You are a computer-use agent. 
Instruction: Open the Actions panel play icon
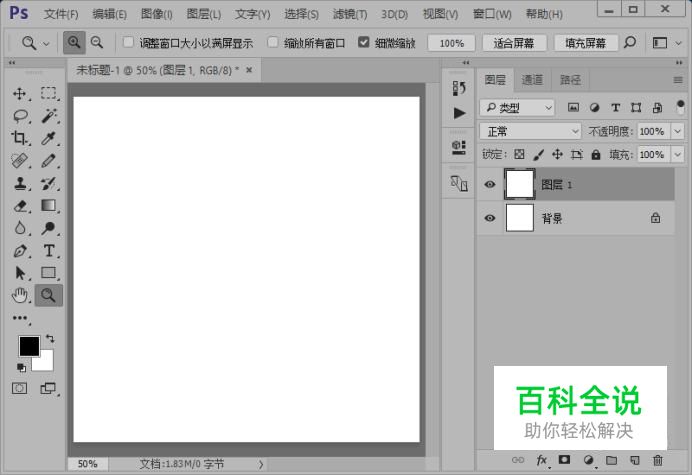459,113
